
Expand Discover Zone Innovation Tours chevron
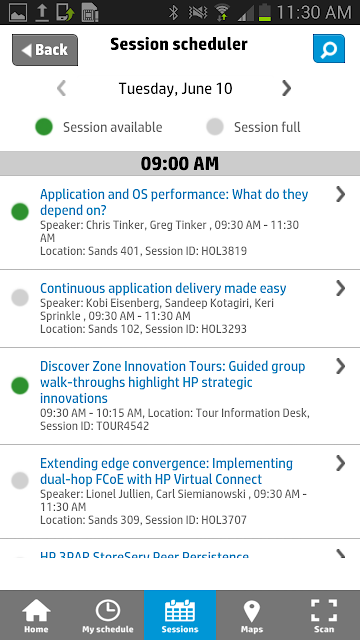tap(340, 366)
